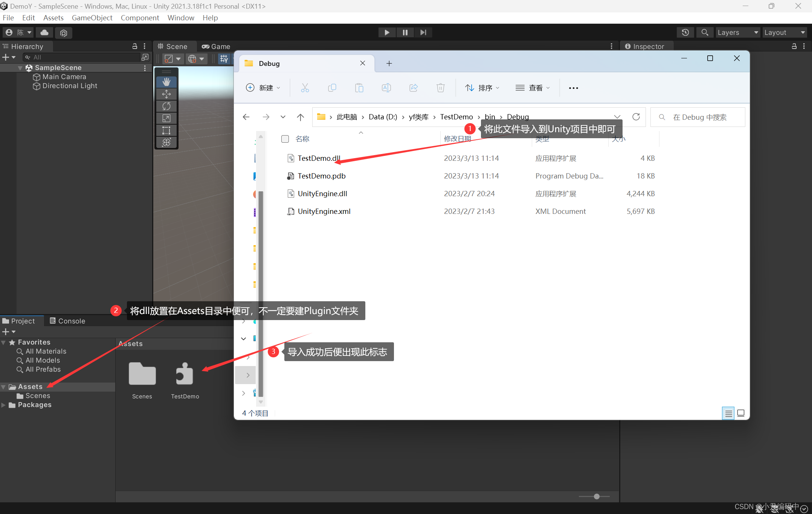This screenshot has width=812, height=514.
Task: Click the Delete trash icon in Explorer
Action: tap(441, 88)
